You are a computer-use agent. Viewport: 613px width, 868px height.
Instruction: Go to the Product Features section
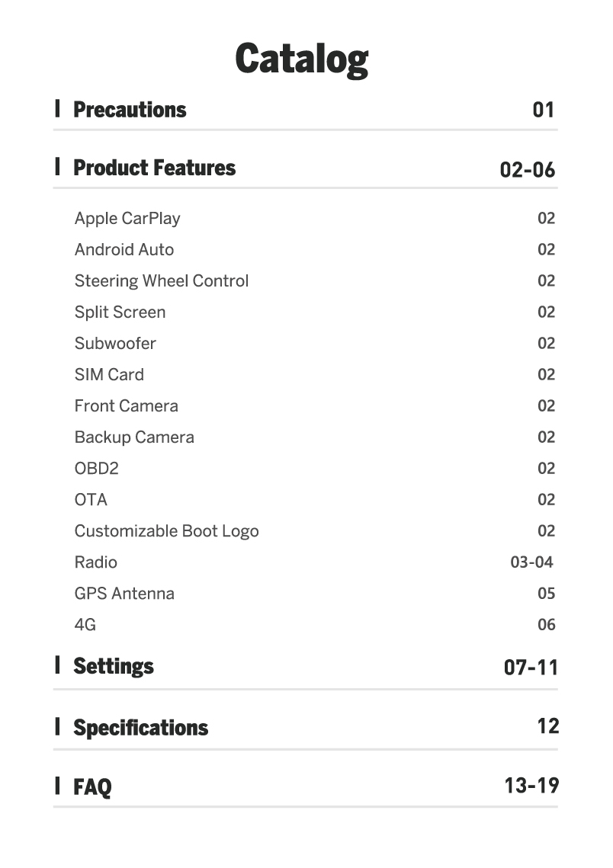[154, 168]
